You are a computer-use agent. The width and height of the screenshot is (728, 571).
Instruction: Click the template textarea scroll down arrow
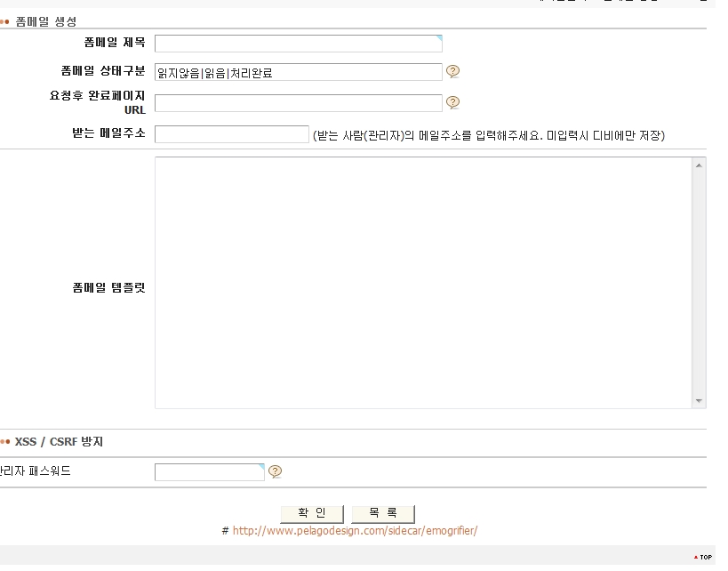click(699, 401)
